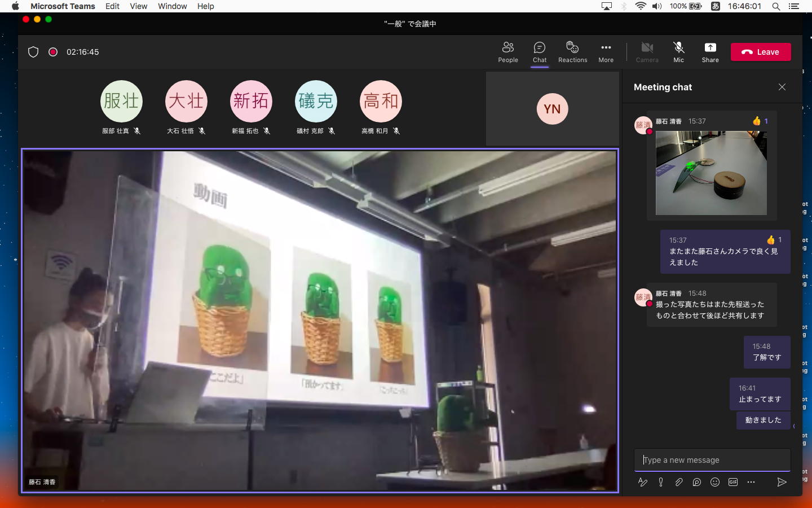Screen dimensions: 812x508
Task: Select 服部 壮真 participant avatar
Action: [121, 102]
